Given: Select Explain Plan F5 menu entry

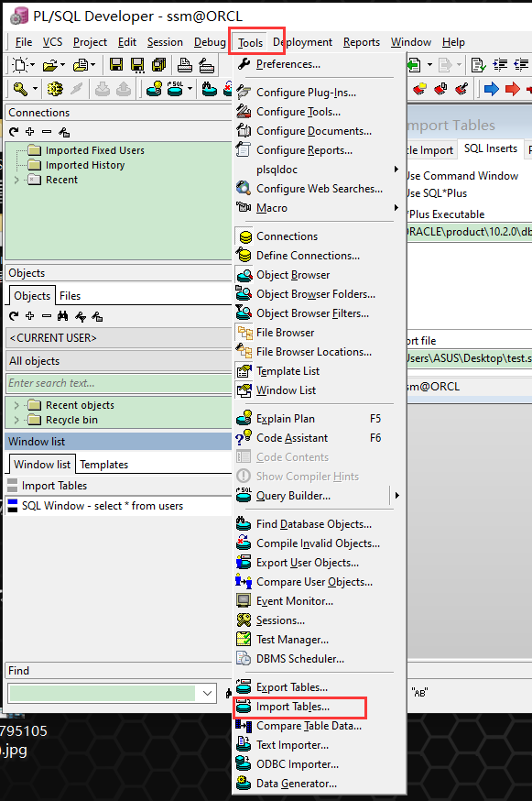Looking at the screenshot, I should pyautogui.click(x=319, y=419).
